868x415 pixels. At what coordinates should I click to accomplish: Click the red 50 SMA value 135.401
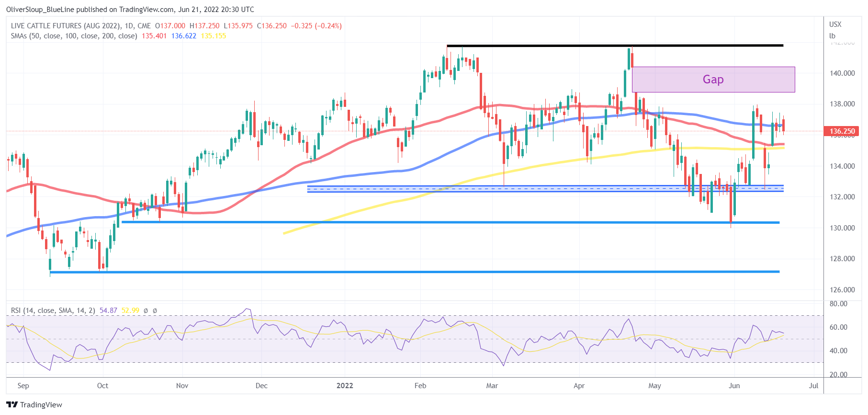[x=154, y=36]
